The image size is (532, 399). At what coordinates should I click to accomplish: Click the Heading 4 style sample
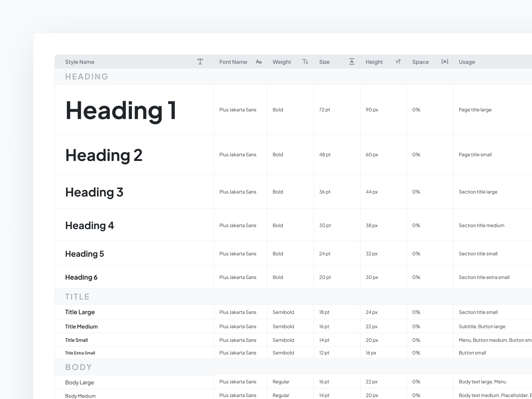(89, 225)
